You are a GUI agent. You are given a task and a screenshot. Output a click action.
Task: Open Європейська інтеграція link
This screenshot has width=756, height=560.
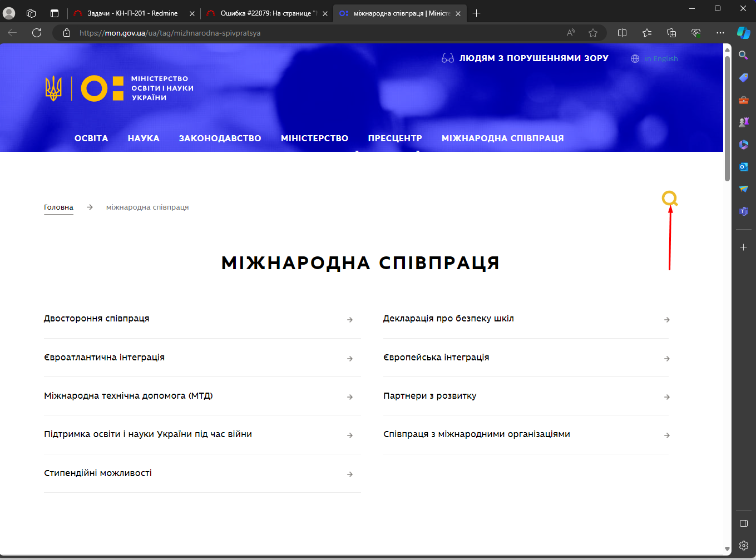(x=436, y=358)
